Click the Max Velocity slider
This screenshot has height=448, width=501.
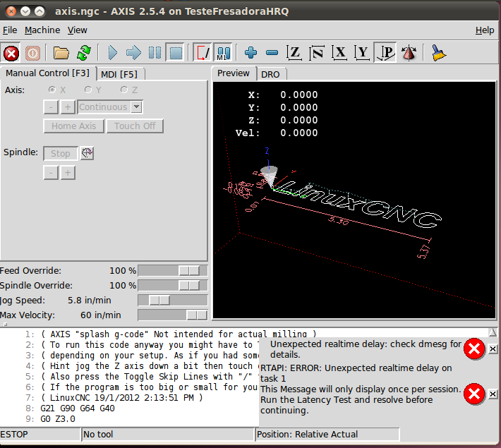tap(173, 315)
